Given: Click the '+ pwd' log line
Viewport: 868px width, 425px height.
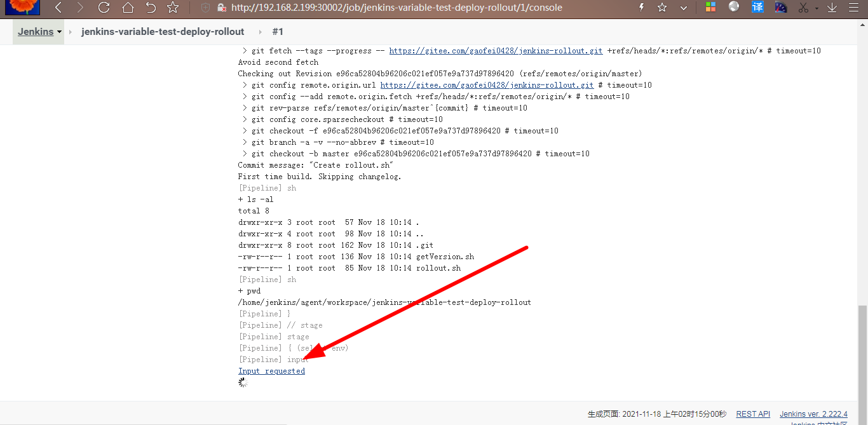Looking at the screenshot, I should (250, 291).
